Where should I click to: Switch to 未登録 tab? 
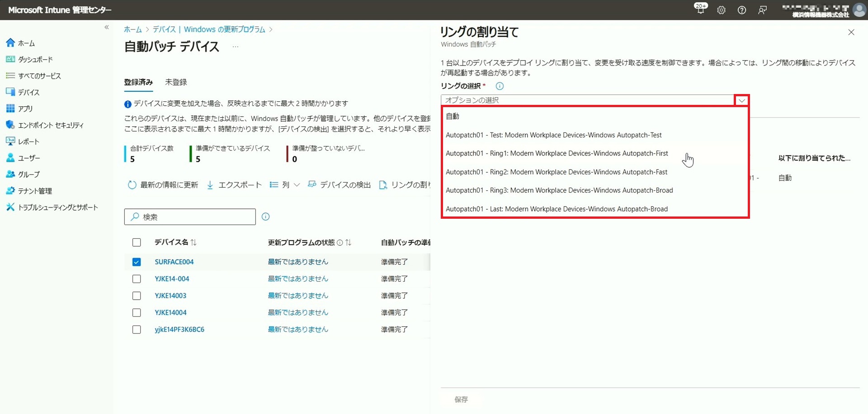point(176,82)
